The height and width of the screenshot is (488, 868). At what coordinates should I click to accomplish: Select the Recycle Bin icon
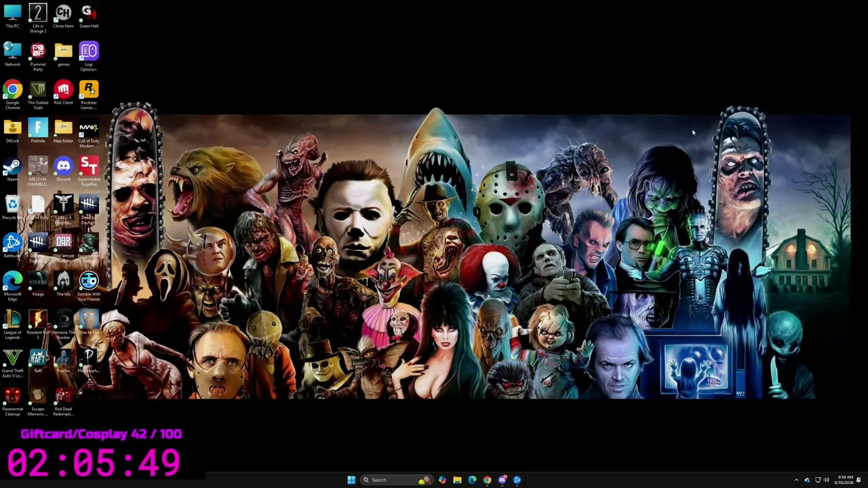12,207
